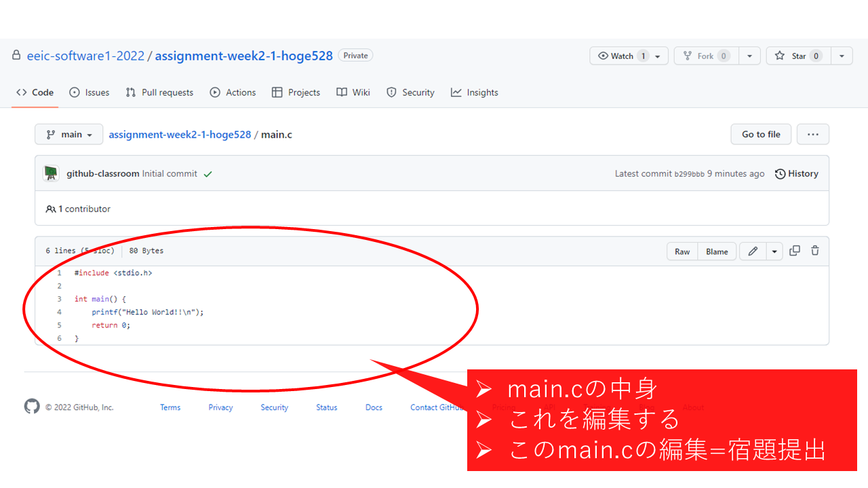This screenshot has width=868, height=488.
Task: Open the github-classroom avatar
Action: point(51,174)
